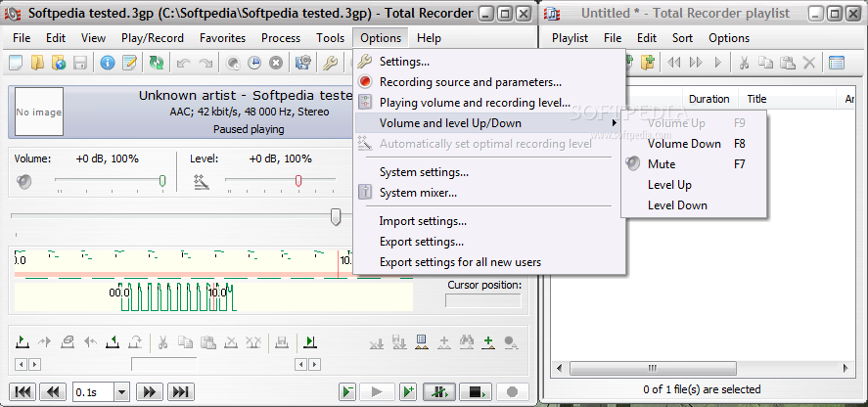Click the playlist view list icon
868x407 pixels.
pyautogui.click(x=837, y=63)
